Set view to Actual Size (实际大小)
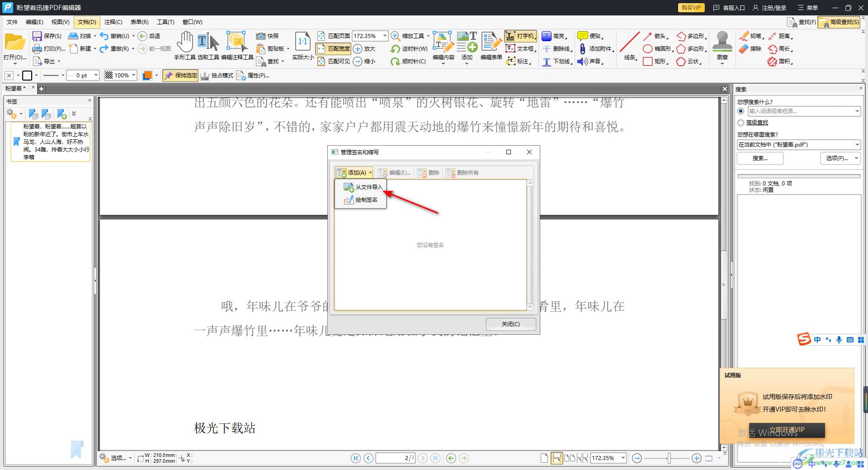 click(303, 46)
